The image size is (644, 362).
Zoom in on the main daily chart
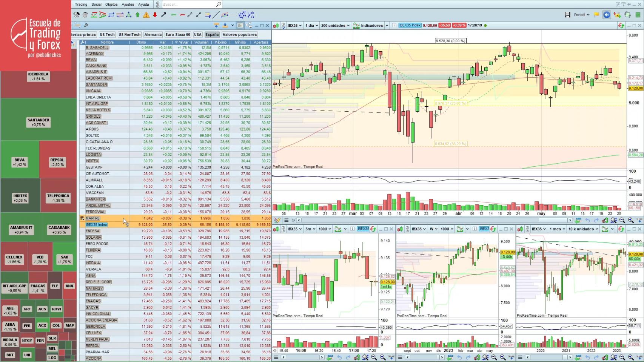pyautogui.click(x=631, y=220)
